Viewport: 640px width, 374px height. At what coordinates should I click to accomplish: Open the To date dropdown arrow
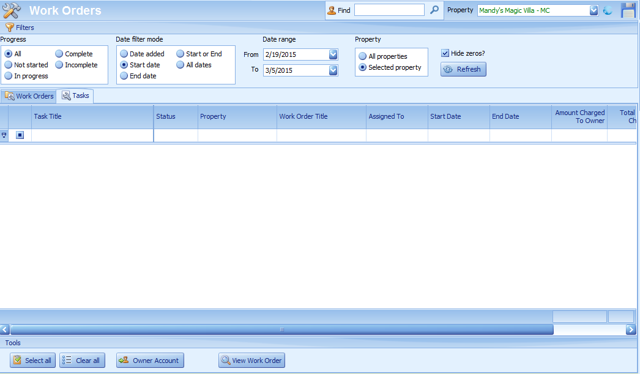tap(333, 70)
